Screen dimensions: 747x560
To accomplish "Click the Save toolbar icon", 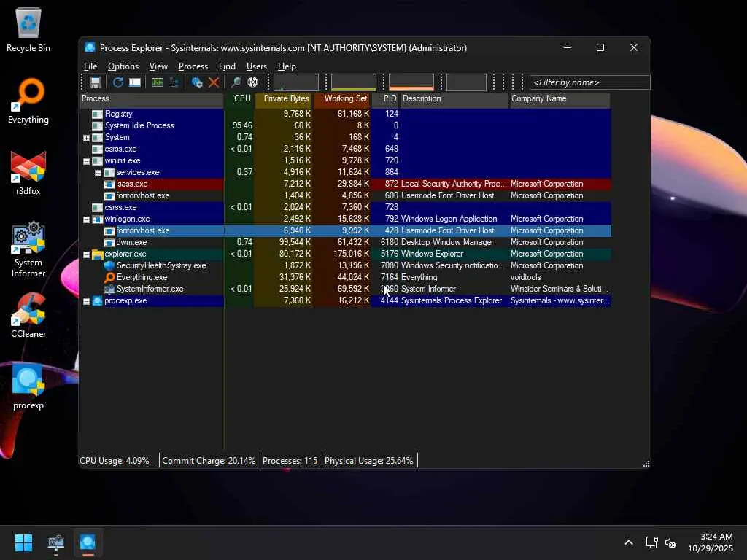I will [x=96, y=82].
